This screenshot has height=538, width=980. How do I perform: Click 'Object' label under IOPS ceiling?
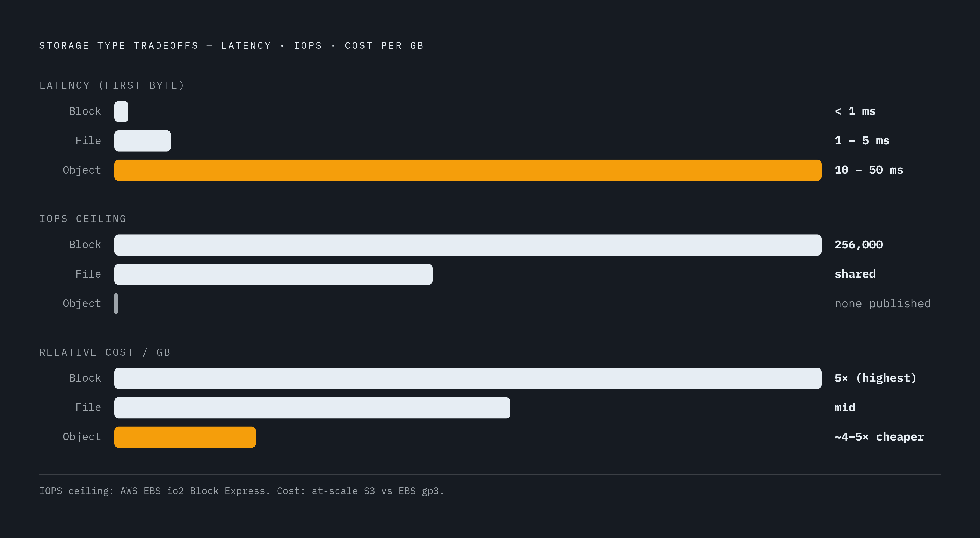click(x=82, y=304)
